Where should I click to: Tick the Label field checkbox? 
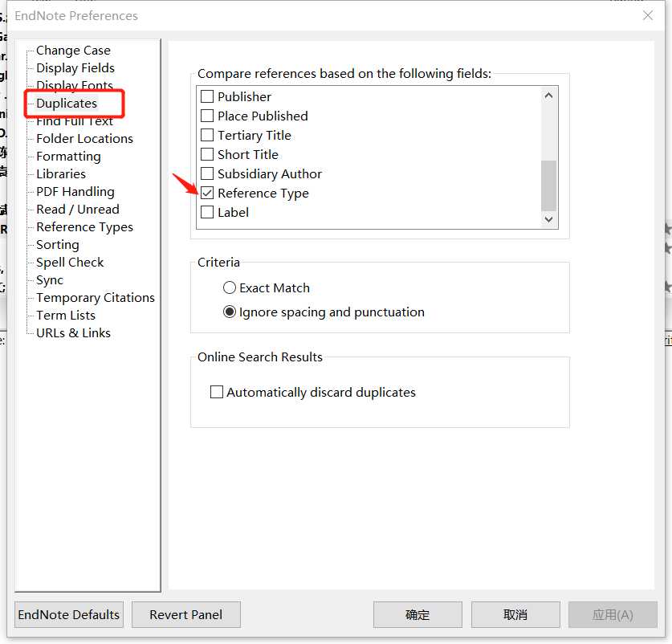(207, 212)
